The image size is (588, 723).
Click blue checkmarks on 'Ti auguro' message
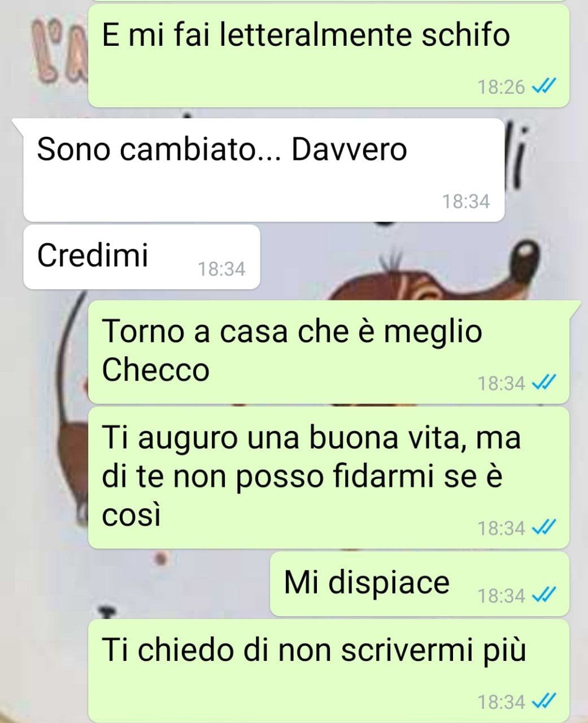coord(545,528)
